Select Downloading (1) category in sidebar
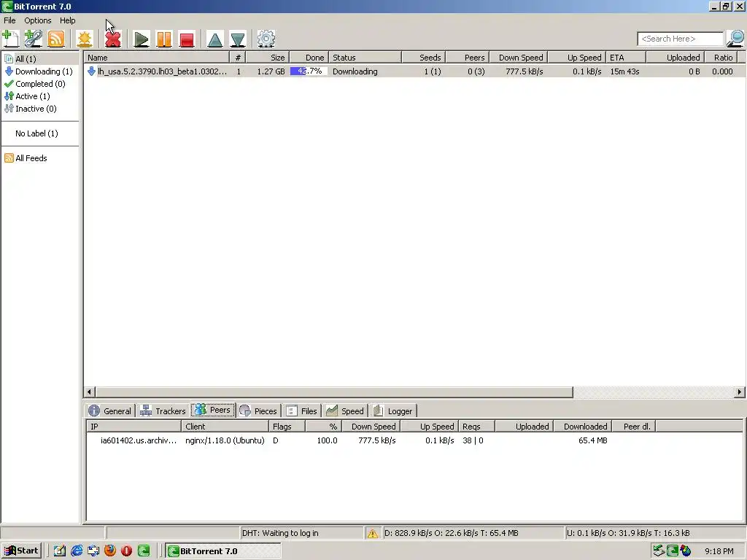 pos(39,71)
